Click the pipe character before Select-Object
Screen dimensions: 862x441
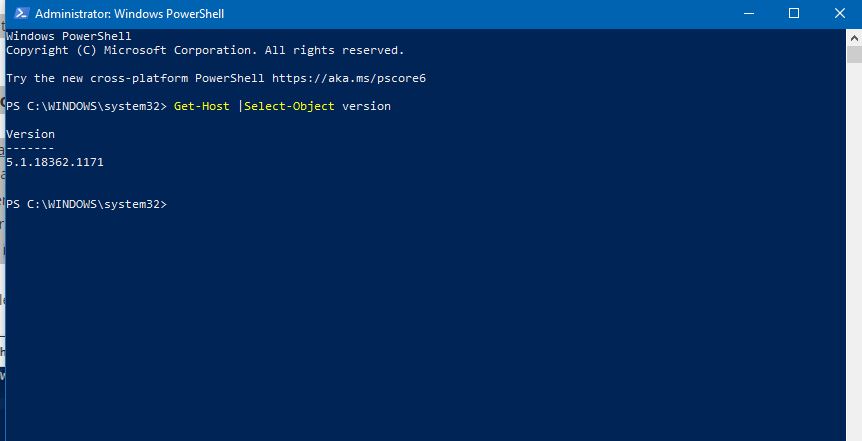pyautogui.click(x=240, y=106)
